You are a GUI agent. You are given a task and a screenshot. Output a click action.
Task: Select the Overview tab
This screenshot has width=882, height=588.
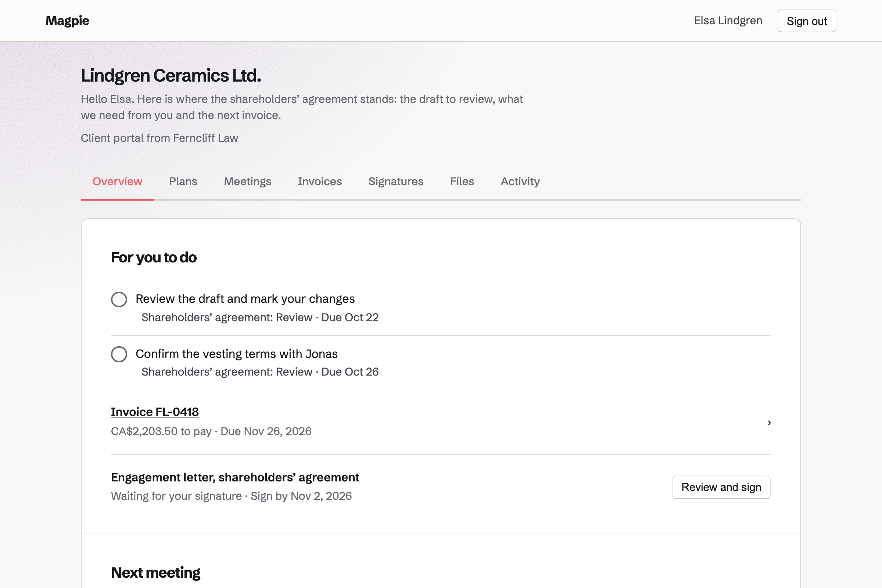pyautogui.click(x=117, y=182)
